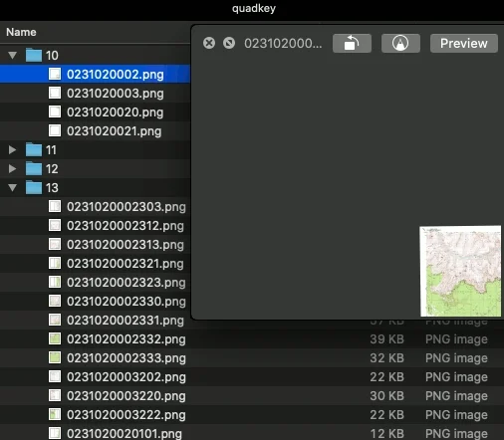Click the file icon of 0231020002332.png
The width and height of the screenshot is (504, 440).
click(x=55, y=338)
